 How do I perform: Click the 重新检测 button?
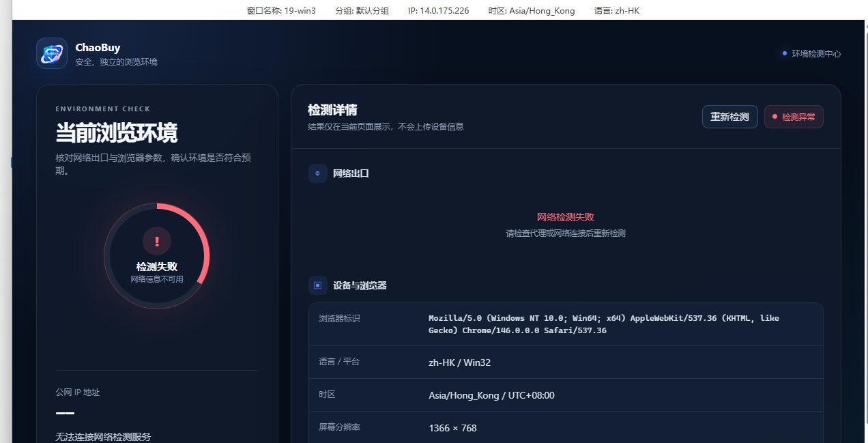coord(729,117)
